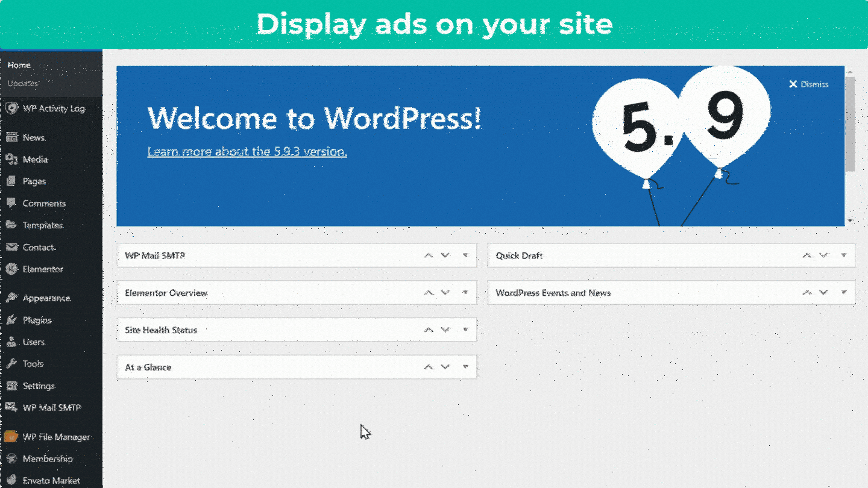Move Site Health Status widget down
The width and height of the screenshot is (868, 488).
coord(445,330)
